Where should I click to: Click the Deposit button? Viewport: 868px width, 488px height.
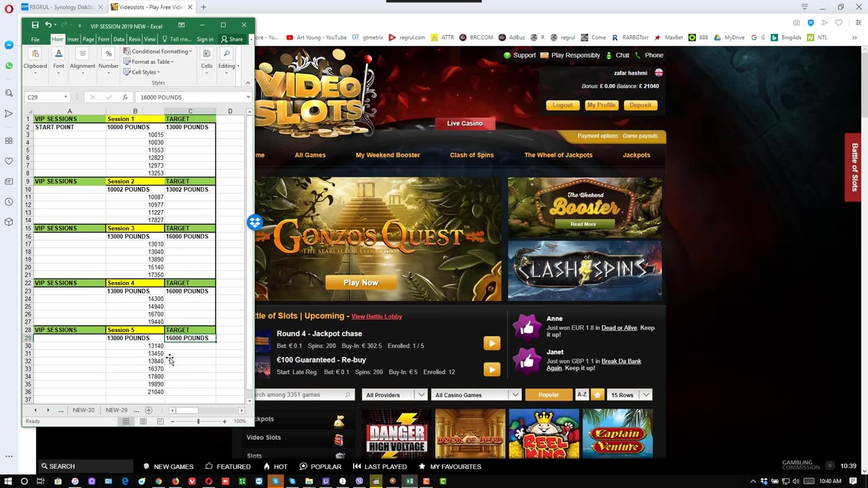[640, 105]
